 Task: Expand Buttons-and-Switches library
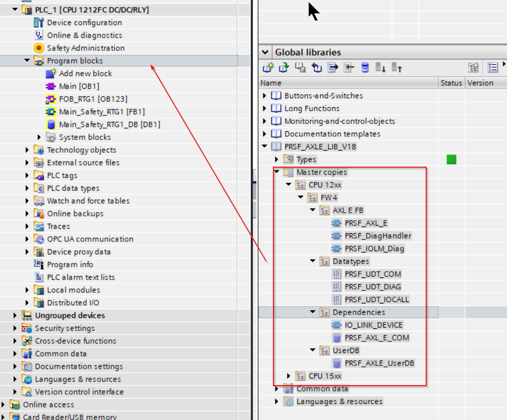click(x=264, y=96)
